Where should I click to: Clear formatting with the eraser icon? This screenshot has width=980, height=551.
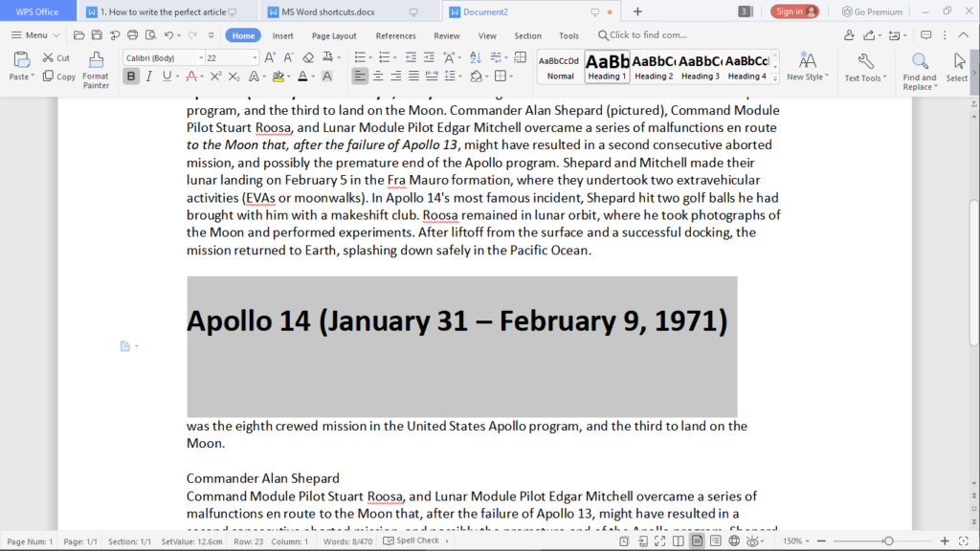308,56
